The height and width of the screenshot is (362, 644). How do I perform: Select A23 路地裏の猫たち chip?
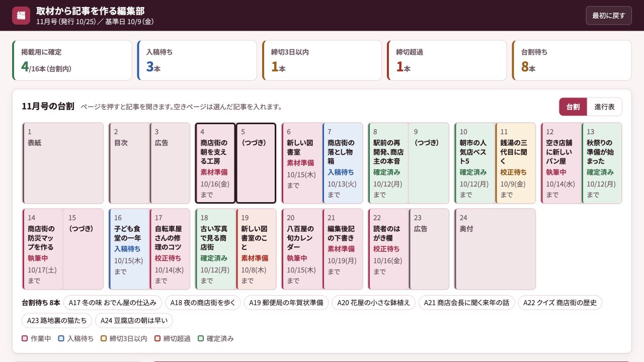(x=57, y=321)
